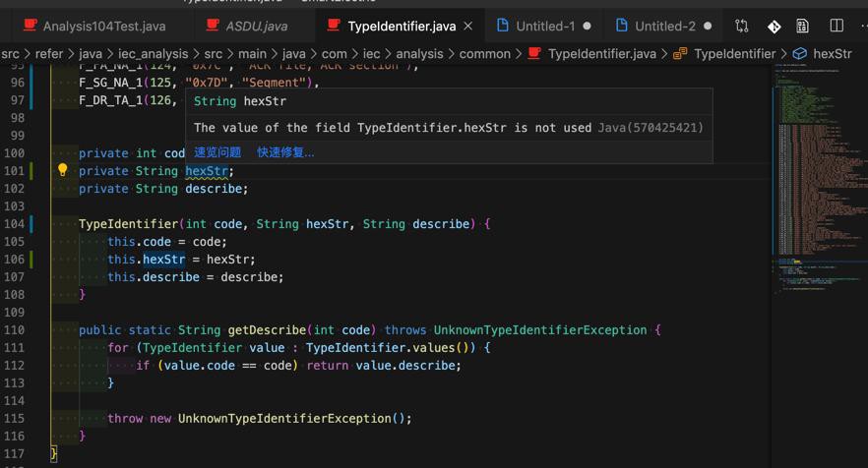Image resolution: width=868 pixels, height=468 pixels.
Task: Close the TypeIdentifier.java tab
Action: point(467,26)
